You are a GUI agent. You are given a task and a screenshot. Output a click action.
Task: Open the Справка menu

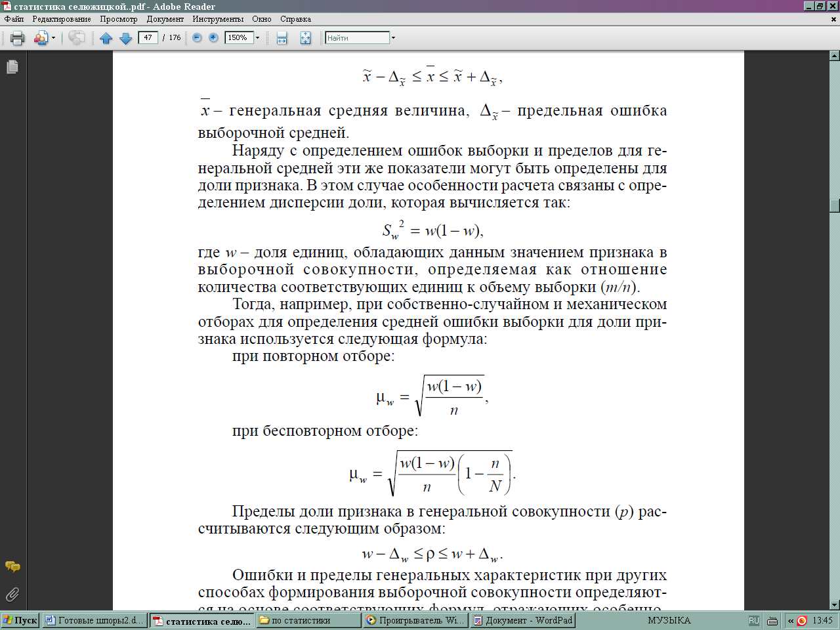[x=295, y=19]
